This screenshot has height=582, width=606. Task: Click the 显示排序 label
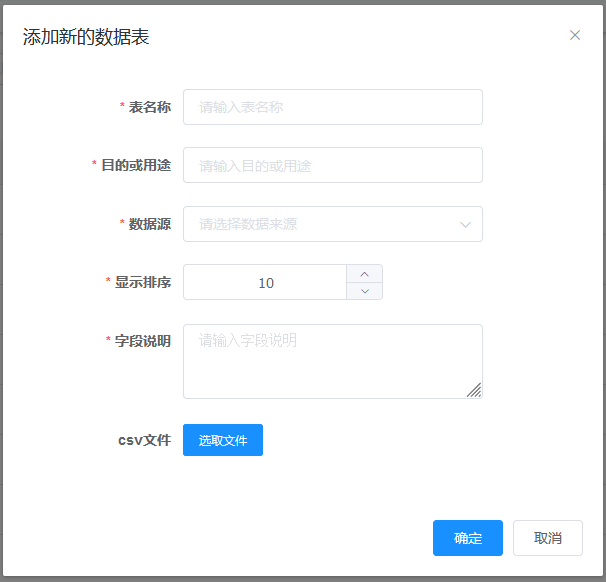coord(142,282)
